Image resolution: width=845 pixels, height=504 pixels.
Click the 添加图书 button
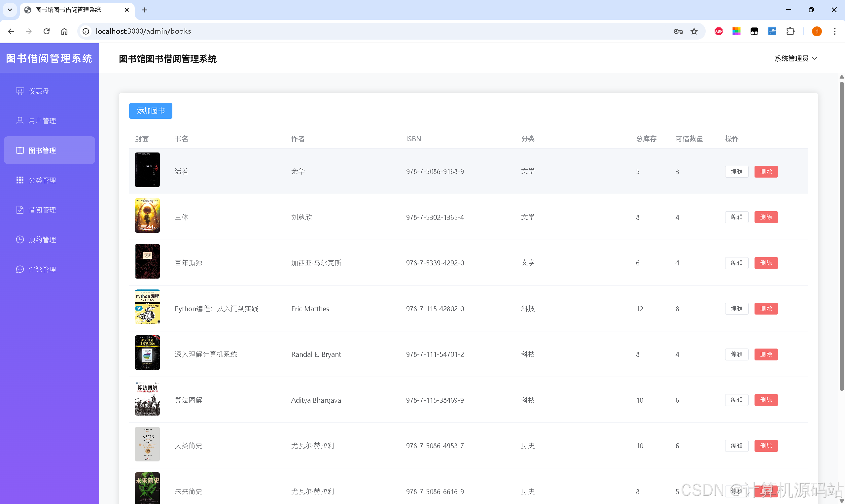click(151, 111)
